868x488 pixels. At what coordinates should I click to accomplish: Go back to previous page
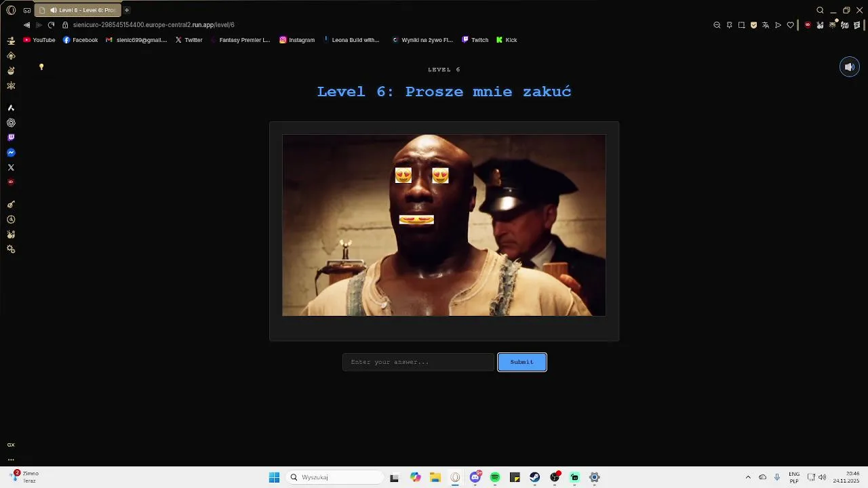pyautogui.click(x=26, y=25)
